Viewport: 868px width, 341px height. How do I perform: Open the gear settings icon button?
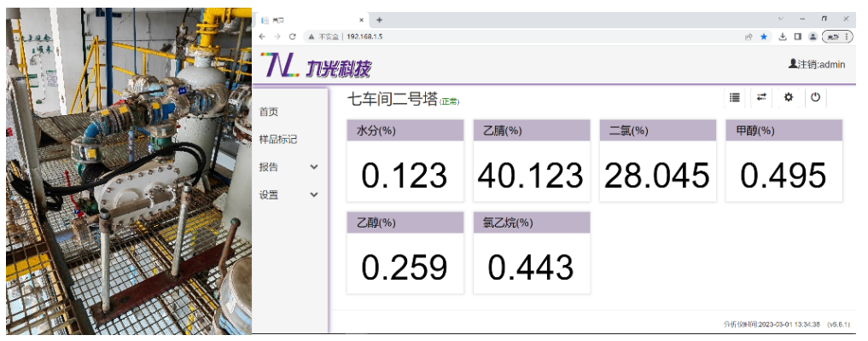(x=789, y=98)
